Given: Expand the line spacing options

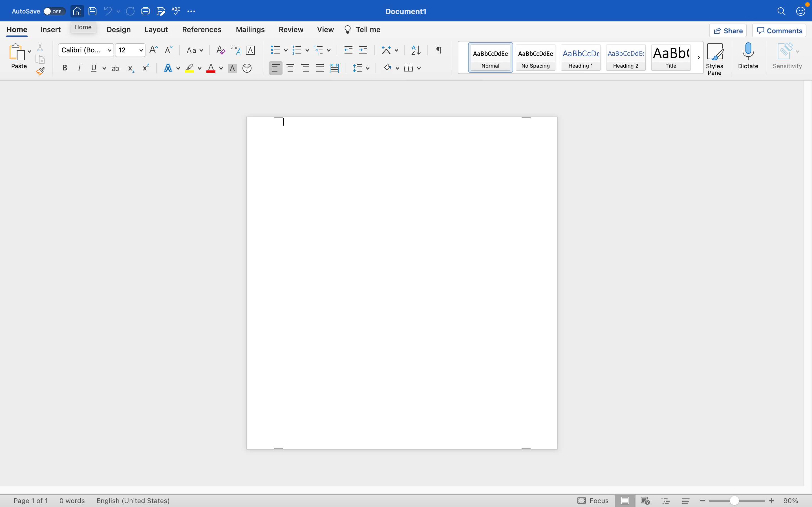Looking at the screenshot, I should pos(368,68).
